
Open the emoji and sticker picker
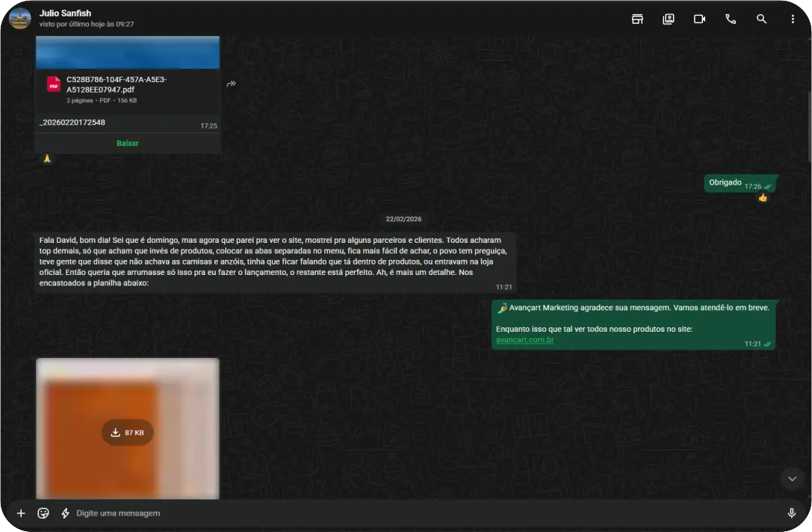coord(43,513)
